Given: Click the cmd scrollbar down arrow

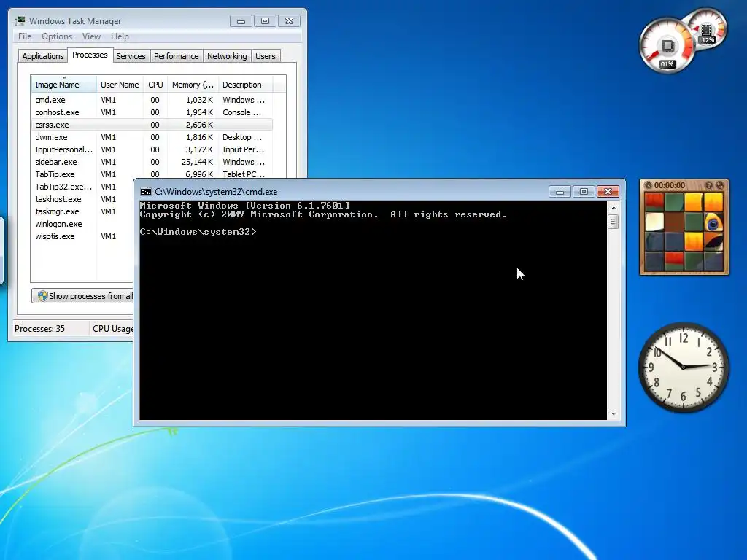Looking at the screenshot, I should click(x=613, y=414).
